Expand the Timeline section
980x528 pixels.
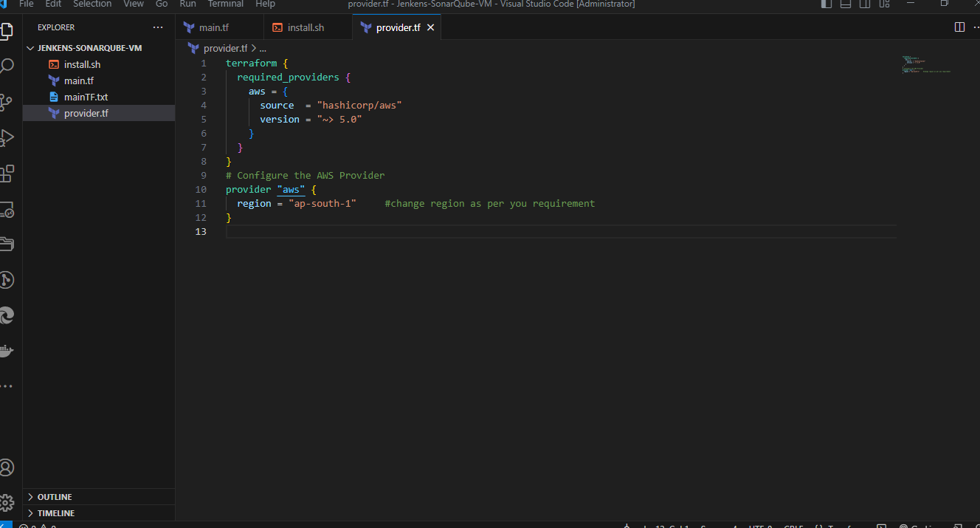(56, 513)
